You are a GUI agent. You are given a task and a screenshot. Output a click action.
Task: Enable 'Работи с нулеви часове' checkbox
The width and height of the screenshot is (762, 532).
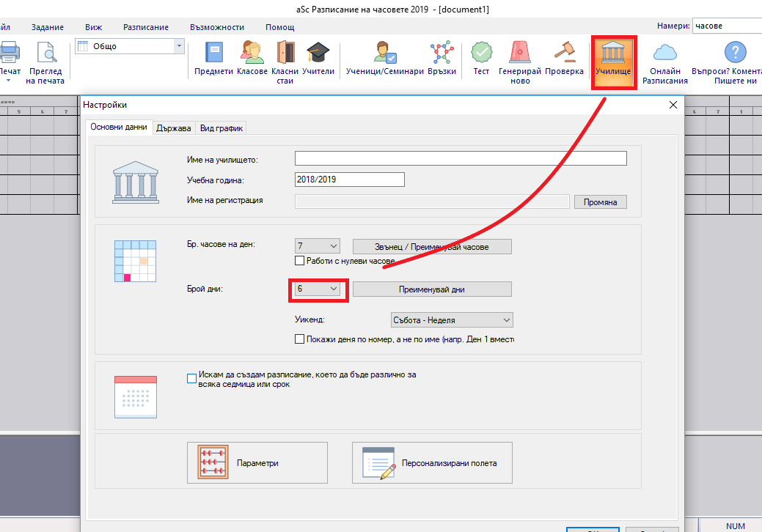coord(299,261)
